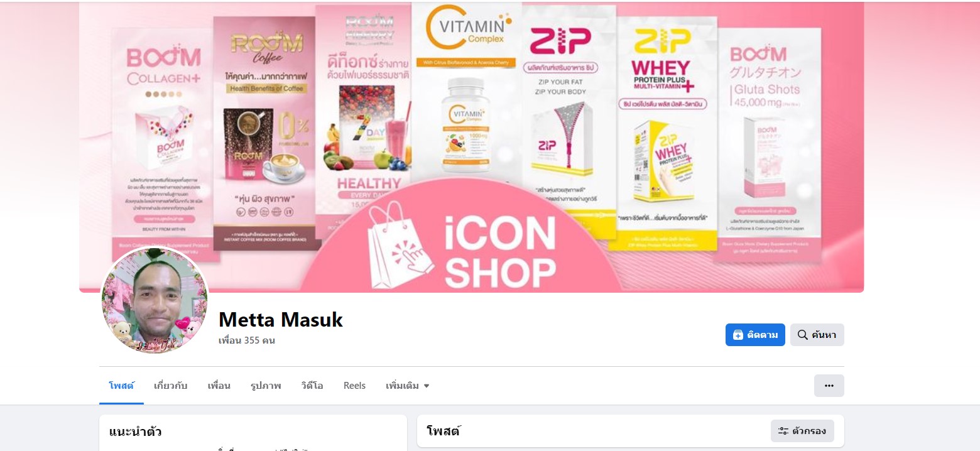Image resolution: width=980 pixels, height=451 pixels.
Task: Click the แนะนำตัว intro heading
Action: [135, 432]
